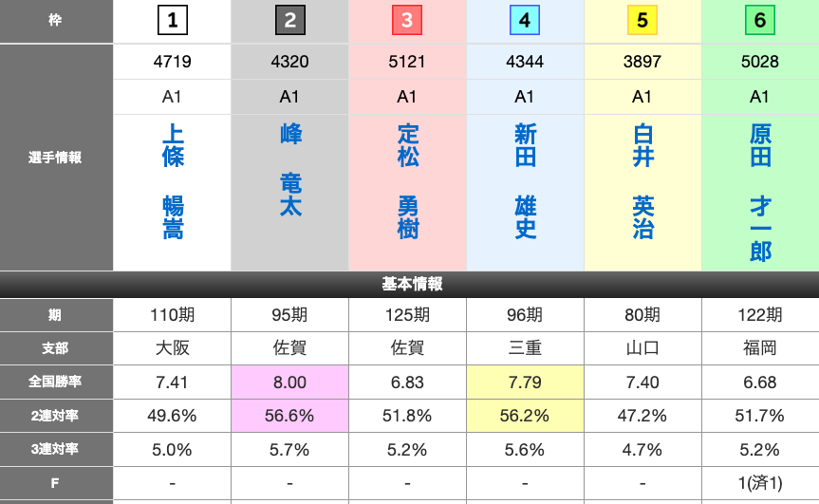This screenshot has width=819, height=504.
Task: Click the 1(済1) flying count cell
Action: click(x=760, y=483)
